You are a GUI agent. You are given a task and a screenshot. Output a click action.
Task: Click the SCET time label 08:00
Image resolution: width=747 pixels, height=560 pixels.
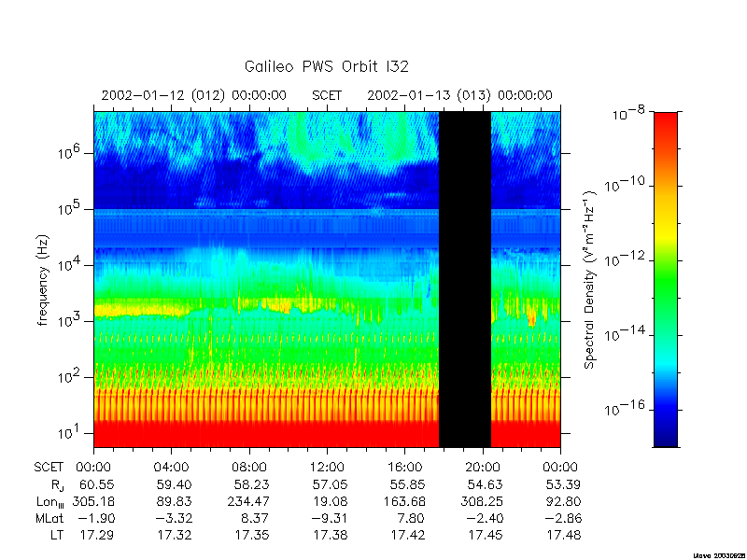pos(249,468)
